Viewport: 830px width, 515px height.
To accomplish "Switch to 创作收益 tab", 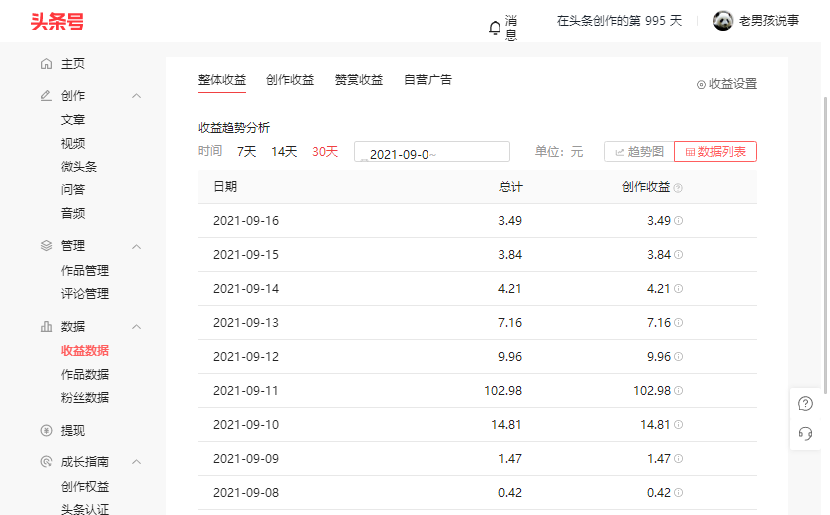I will pyautogui.click(x=290, y=80).
